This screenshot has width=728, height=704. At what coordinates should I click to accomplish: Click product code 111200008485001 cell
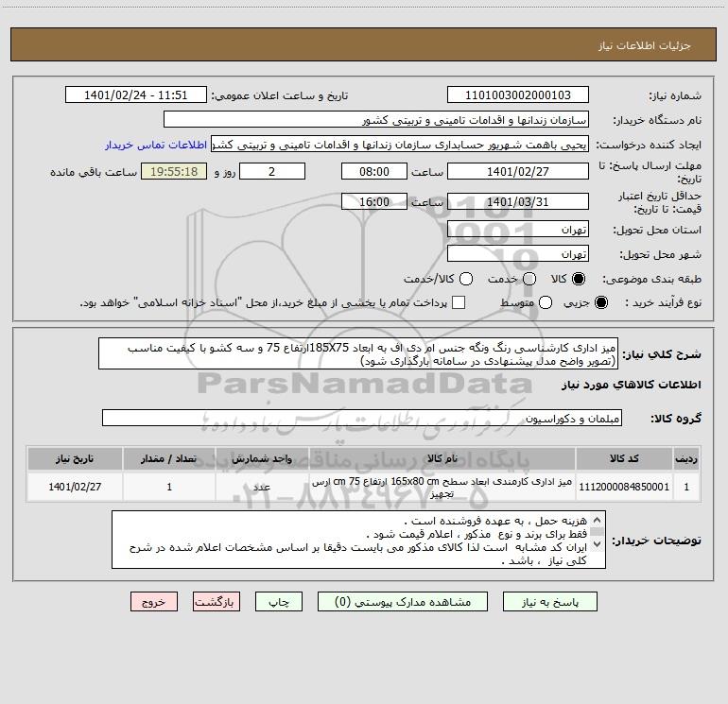pos(624,487)
